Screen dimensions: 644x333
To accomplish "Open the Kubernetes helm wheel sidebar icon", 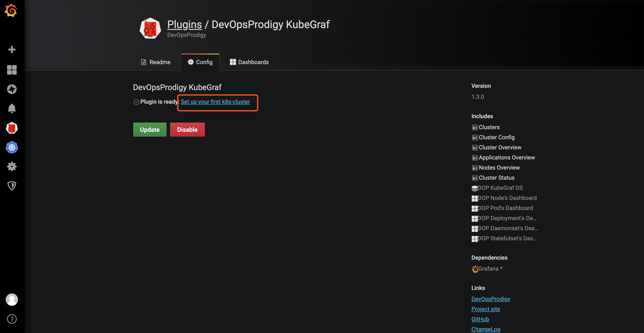I will click(x=12, y=147).
